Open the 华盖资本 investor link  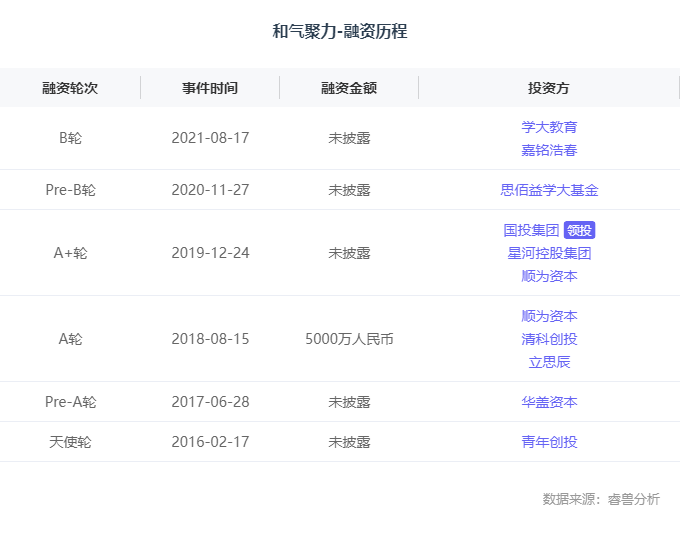[549, 402]
